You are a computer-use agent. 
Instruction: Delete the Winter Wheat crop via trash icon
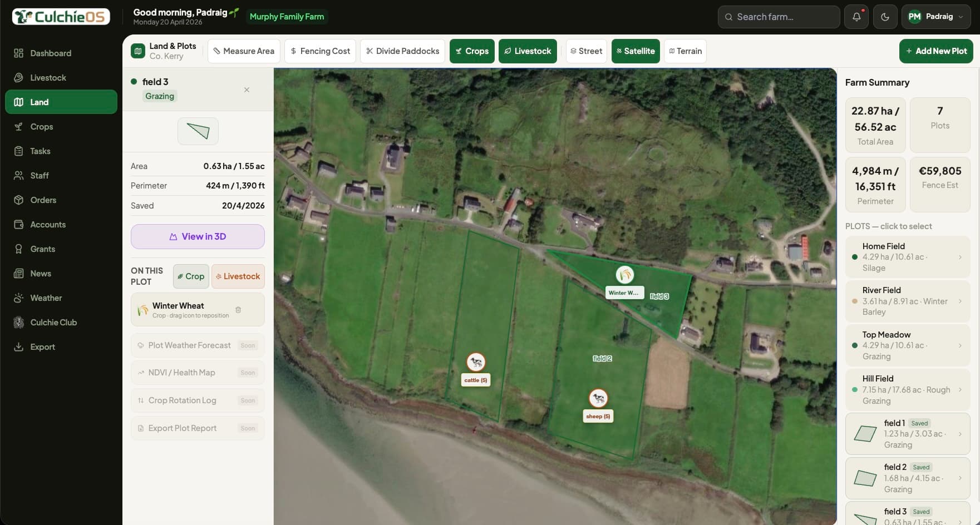238,310
